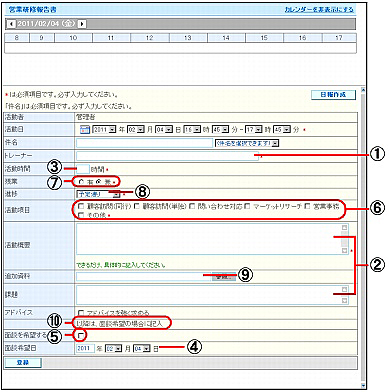Click the 12 hour column header
The image size is (389, 392).
pyautogui.click(x=150, y=38)
